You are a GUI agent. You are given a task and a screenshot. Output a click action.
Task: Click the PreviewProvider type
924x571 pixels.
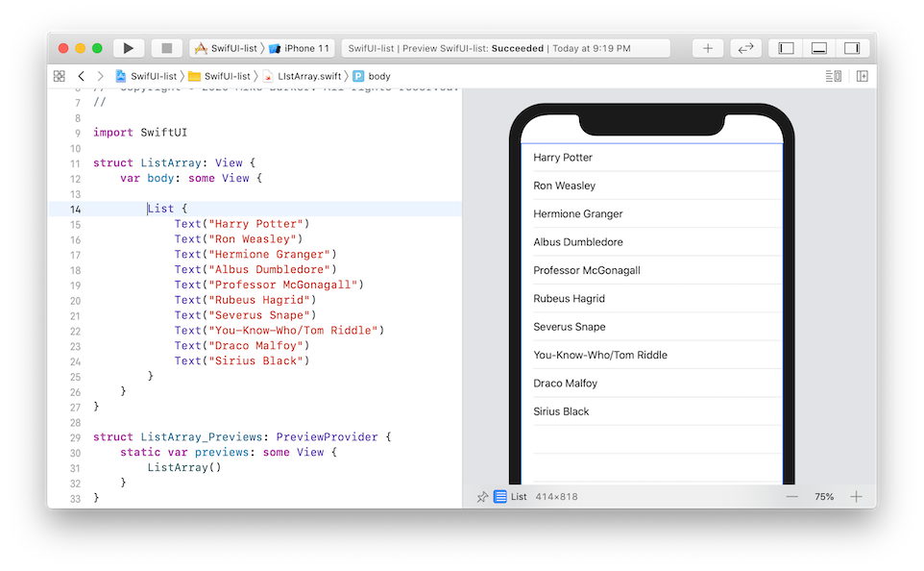328,437
